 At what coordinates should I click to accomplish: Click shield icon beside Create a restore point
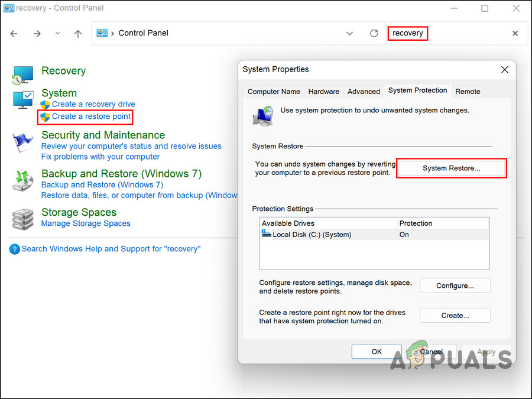(x=45, y=117)
